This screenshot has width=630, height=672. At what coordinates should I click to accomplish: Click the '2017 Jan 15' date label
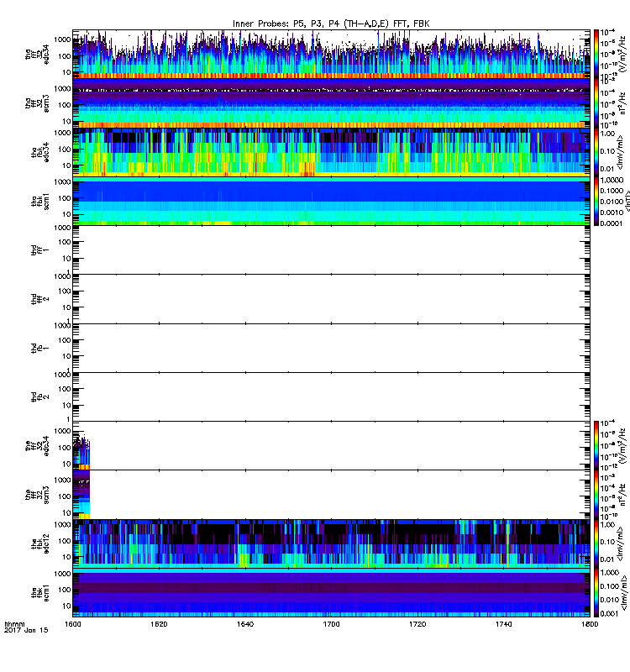pyautogui.click(x=26, y=631)
